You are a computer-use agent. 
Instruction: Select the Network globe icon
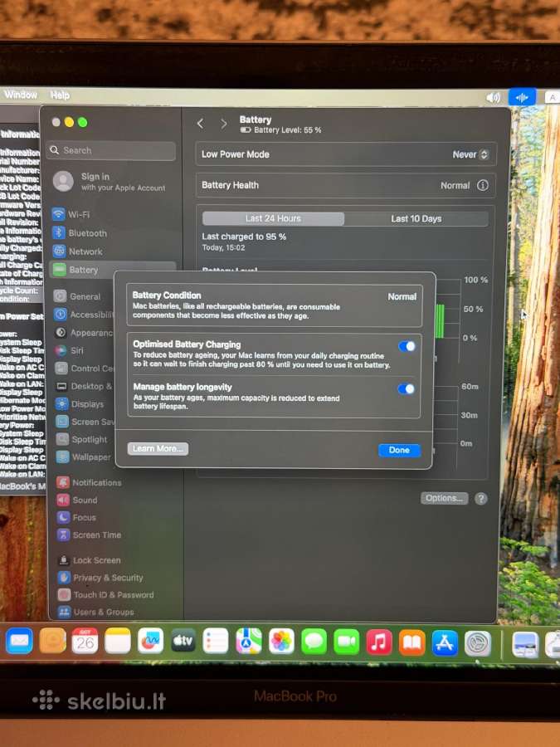tap(59, 251)
